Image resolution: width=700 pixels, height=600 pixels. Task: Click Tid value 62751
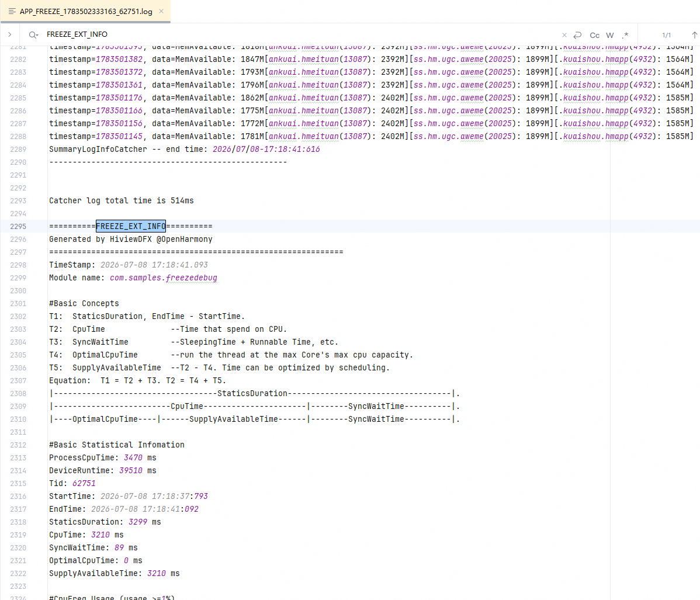point(84,484)
